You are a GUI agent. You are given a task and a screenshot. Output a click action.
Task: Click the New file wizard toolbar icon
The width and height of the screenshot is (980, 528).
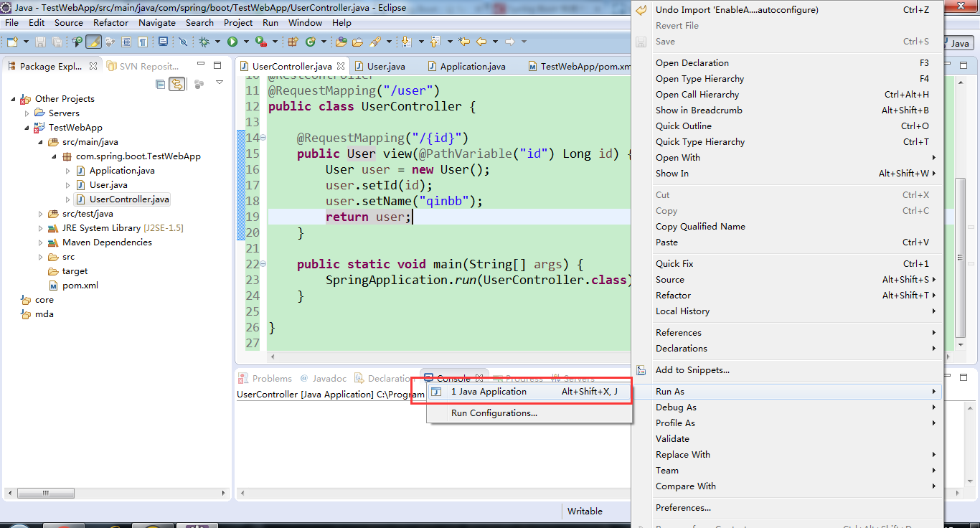12,42
